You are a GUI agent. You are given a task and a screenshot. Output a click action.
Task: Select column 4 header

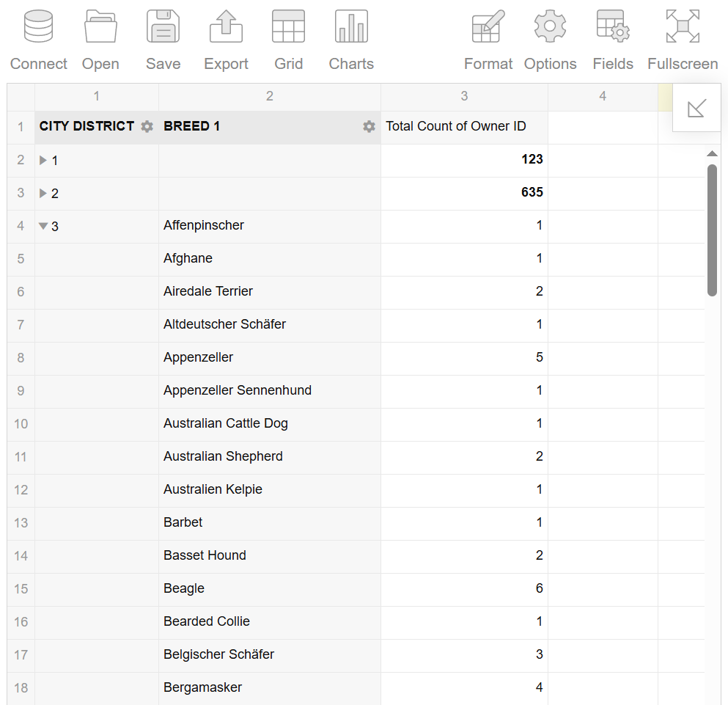point(603,97)
